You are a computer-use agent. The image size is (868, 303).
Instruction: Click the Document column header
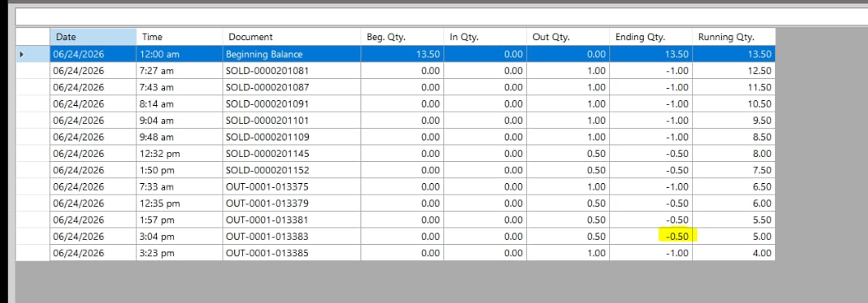[x=292, y=37]
